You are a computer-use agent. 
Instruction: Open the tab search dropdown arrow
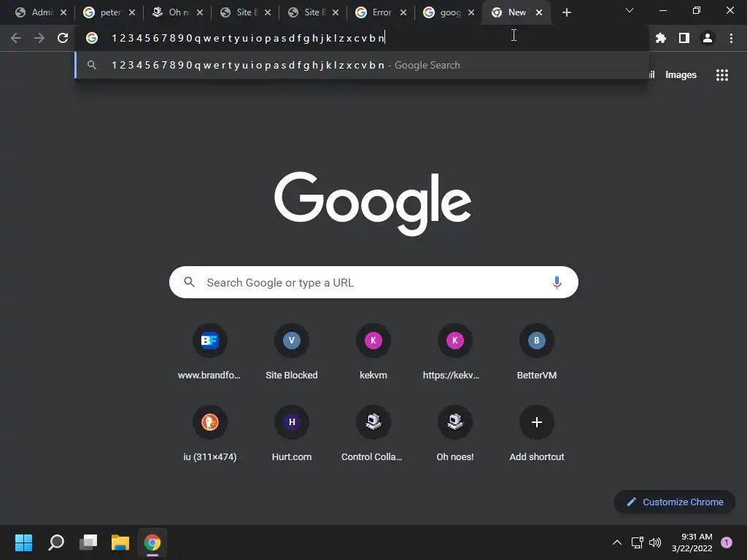630,10
